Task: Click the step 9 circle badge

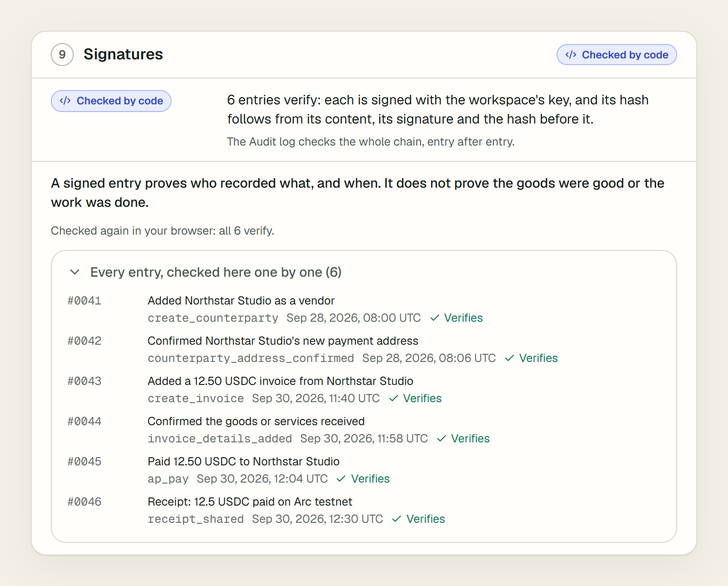Action: pos(62,55)
